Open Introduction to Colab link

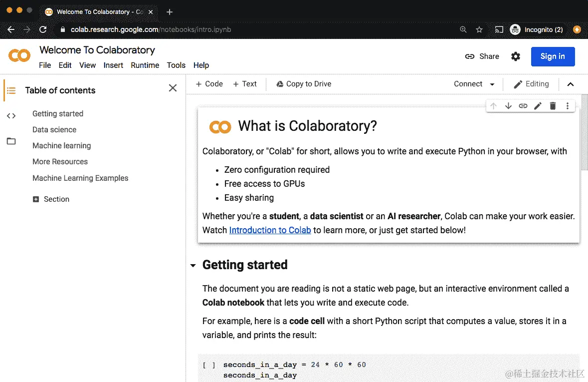270,230
